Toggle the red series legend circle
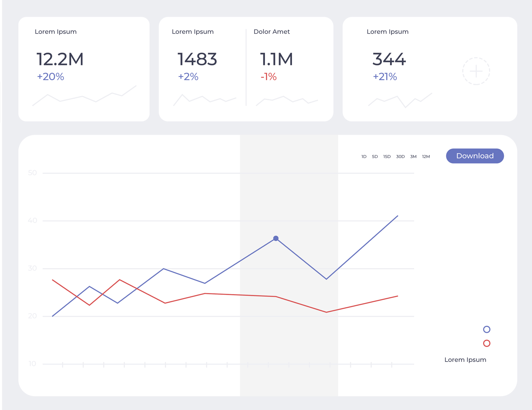This screenshot has height=410, width=532. 486,343
